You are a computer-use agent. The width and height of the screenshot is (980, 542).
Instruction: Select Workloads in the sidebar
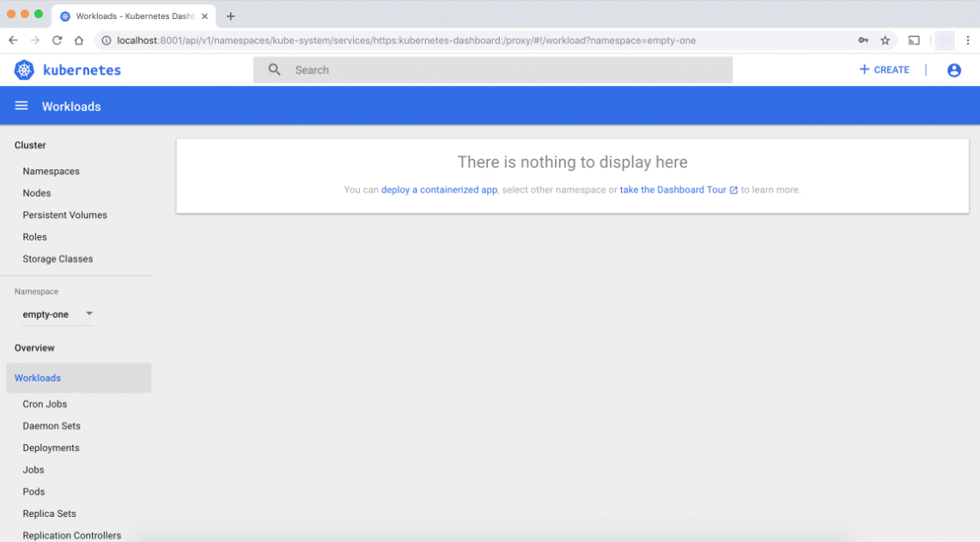[79, 378]
